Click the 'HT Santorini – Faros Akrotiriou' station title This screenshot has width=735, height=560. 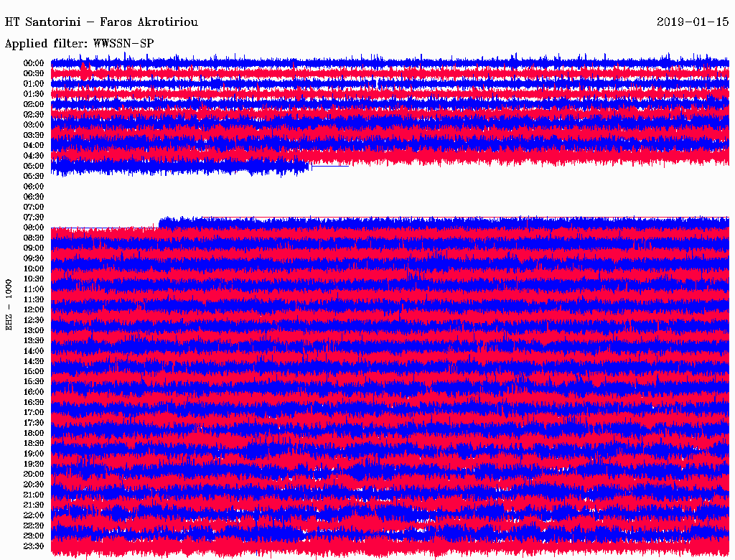tap(101, 22)
